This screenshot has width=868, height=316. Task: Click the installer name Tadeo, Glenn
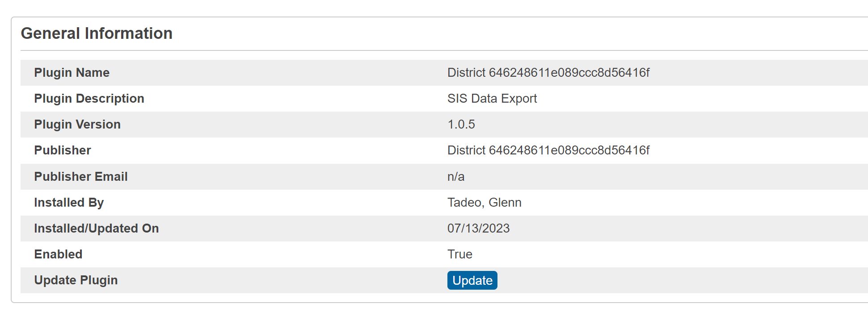click(x=485, y=202)
